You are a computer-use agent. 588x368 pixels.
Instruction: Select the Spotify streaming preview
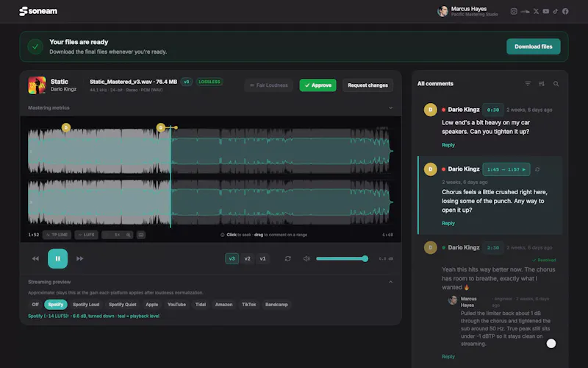pyautogui.click(x=56, y=305)
